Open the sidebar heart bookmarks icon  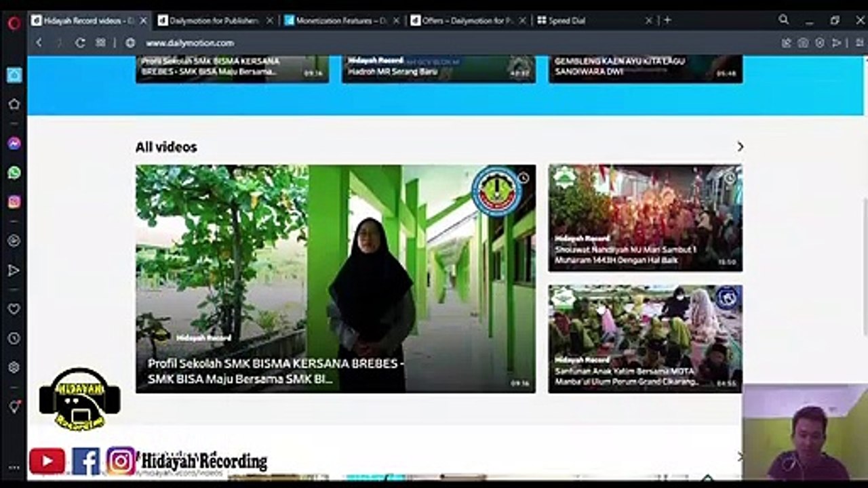click(14, 308)
